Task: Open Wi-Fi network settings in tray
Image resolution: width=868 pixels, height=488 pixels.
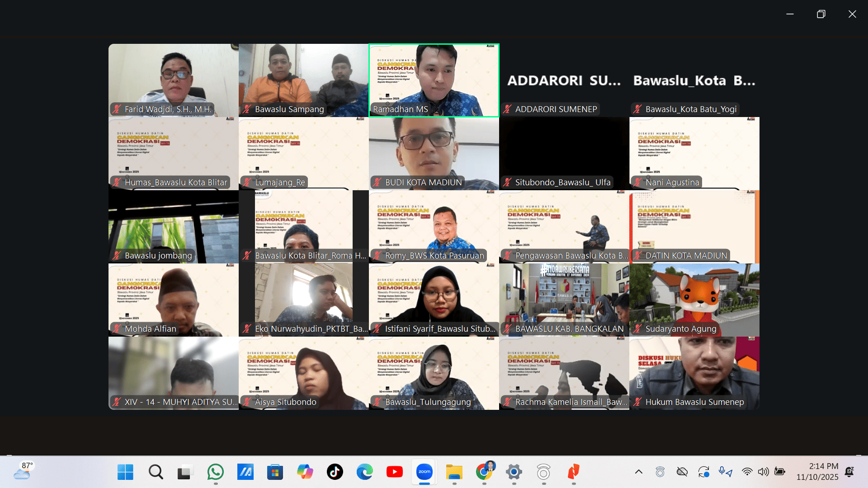Action: [747, 472]
